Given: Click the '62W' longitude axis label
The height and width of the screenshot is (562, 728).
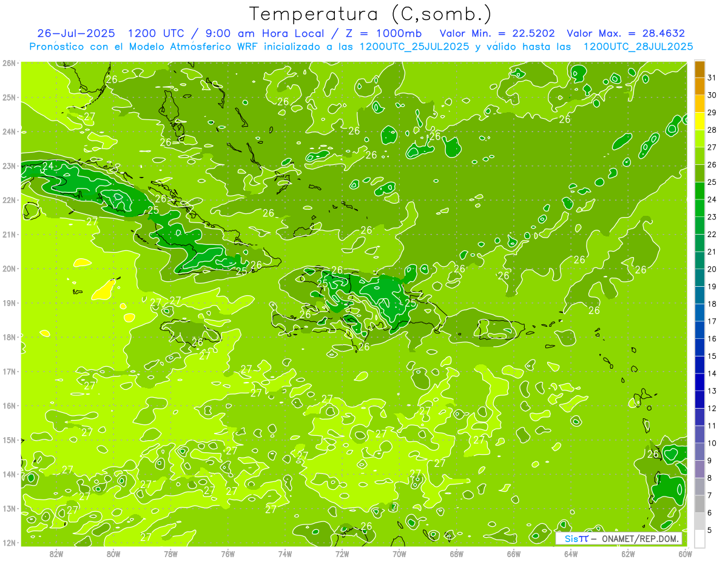Looking at the screenshot, I should coord(628,554).
